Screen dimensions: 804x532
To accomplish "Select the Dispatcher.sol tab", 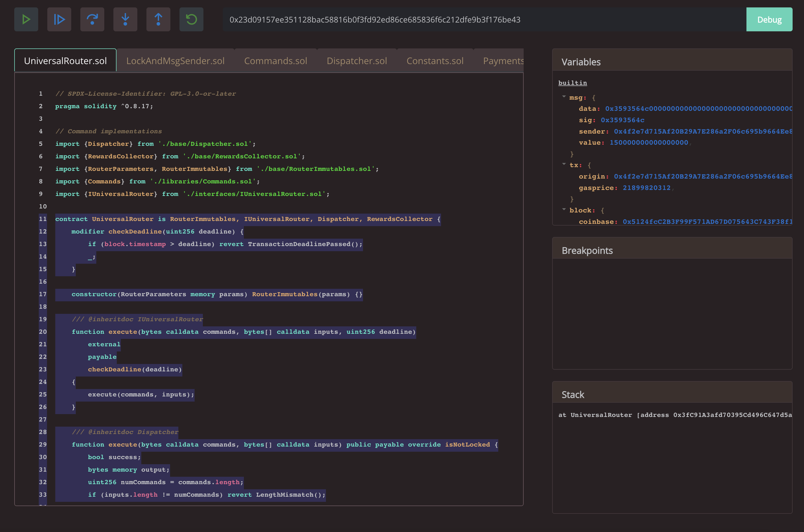I will [x=356, y=61].
